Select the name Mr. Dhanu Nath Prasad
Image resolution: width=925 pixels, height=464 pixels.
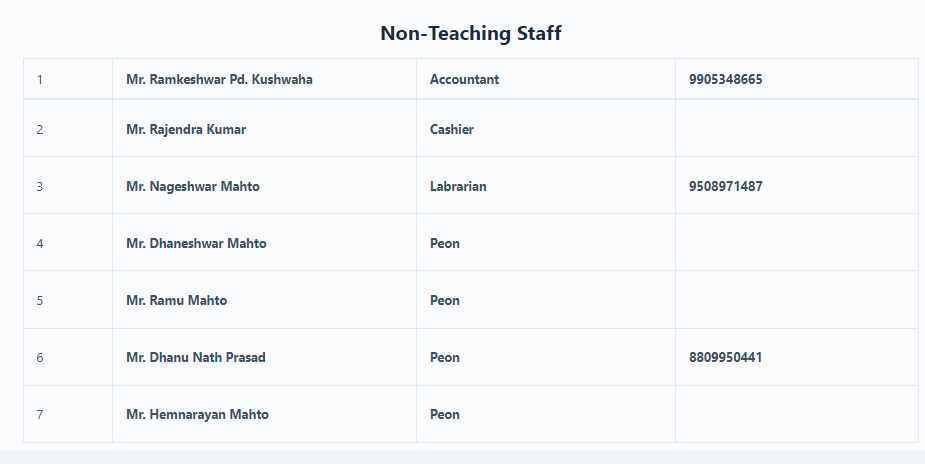(196, 358)
